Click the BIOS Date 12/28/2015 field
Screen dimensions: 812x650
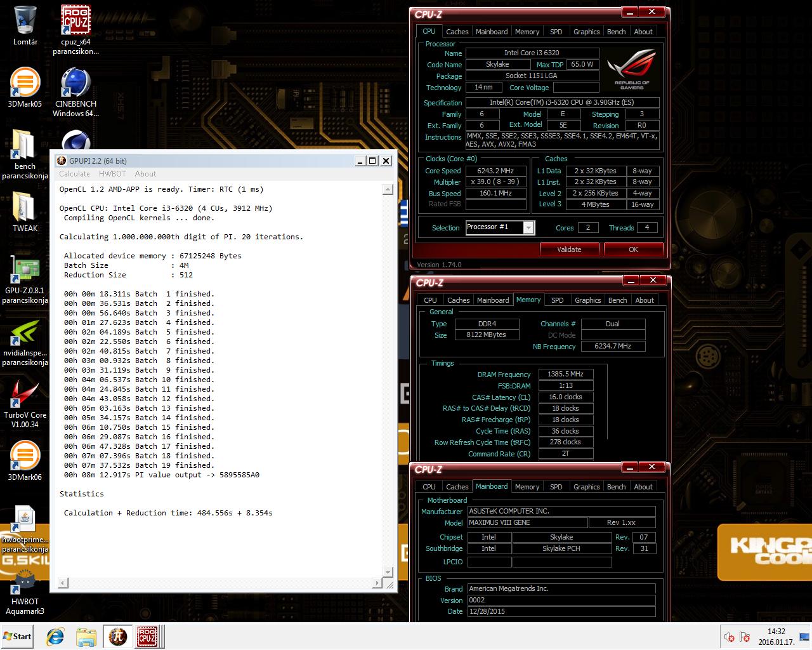(x=561, y=611)
